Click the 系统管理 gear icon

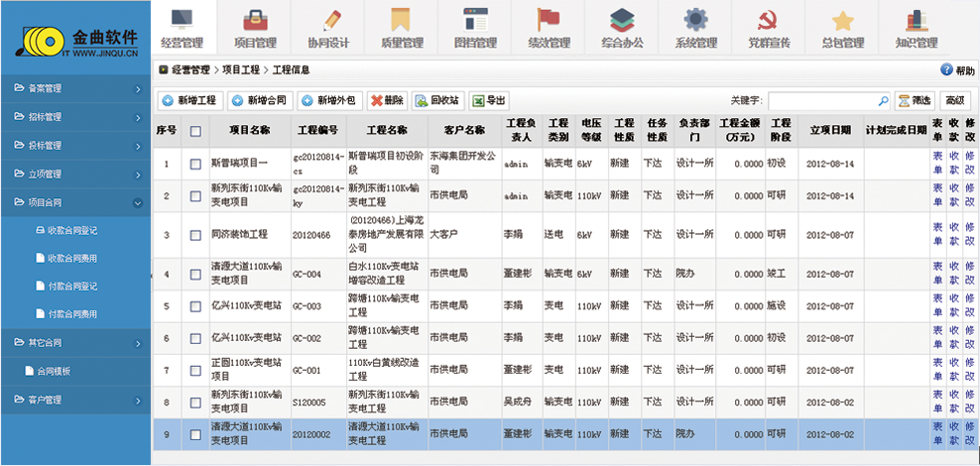[694, 20]
